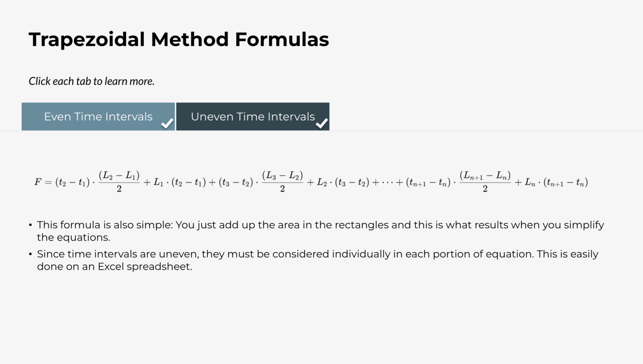Image resolution: width=643 pixels, height=364 pixels.
Task: Click the bullet point before 'This formula'
Action: tap(30, 225)
